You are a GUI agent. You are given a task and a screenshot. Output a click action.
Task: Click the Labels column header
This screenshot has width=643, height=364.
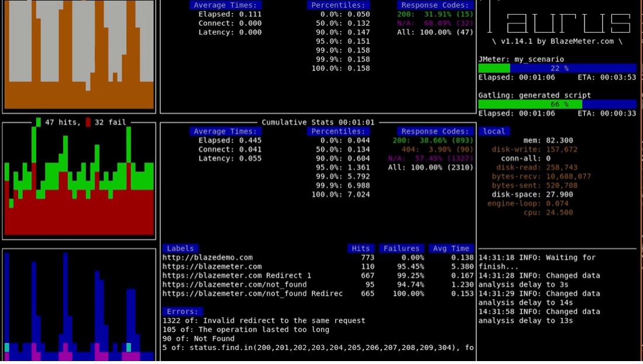181,248
